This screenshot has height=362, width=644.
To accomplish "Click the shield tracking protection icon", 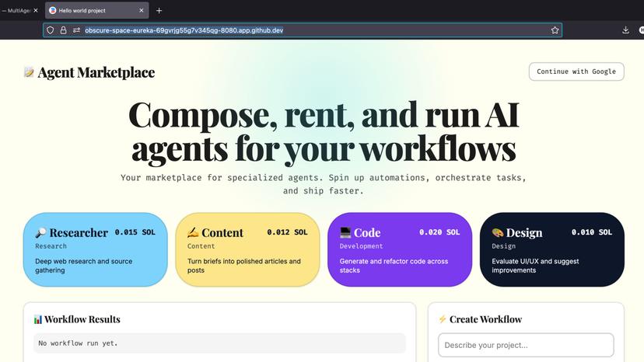I will 51,30.
